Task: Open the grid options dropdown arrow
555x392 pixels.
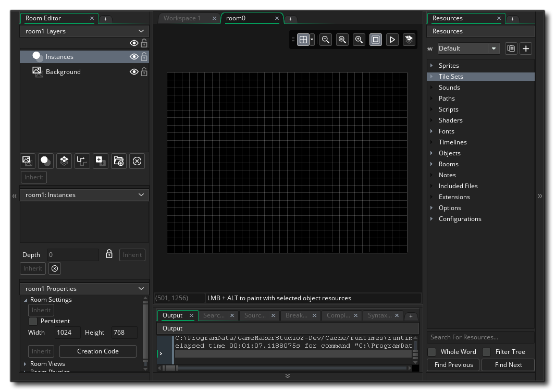Action: pyautogui.click(x=312, y=40)
